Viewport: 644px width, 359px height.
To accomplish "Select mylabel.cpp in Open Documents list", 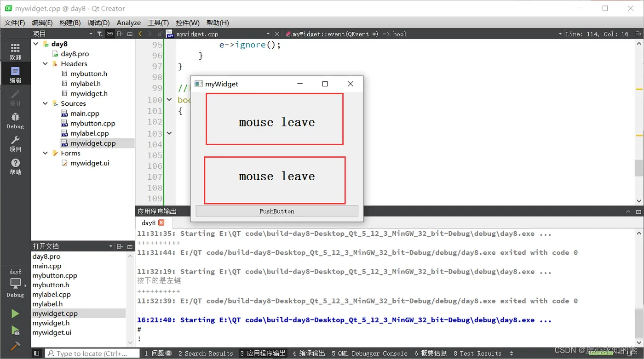I will 52,294.
